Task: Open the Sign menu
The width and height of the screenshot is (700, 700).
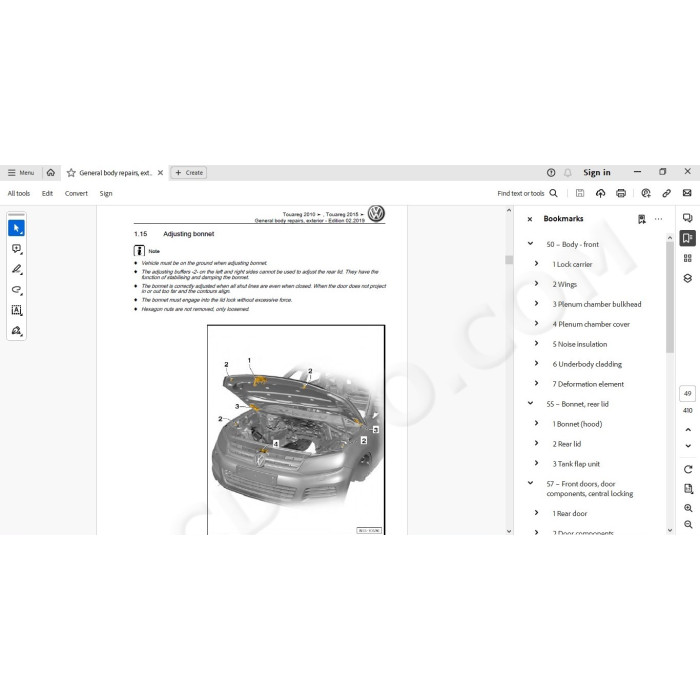Action: (x=106, y=193)
